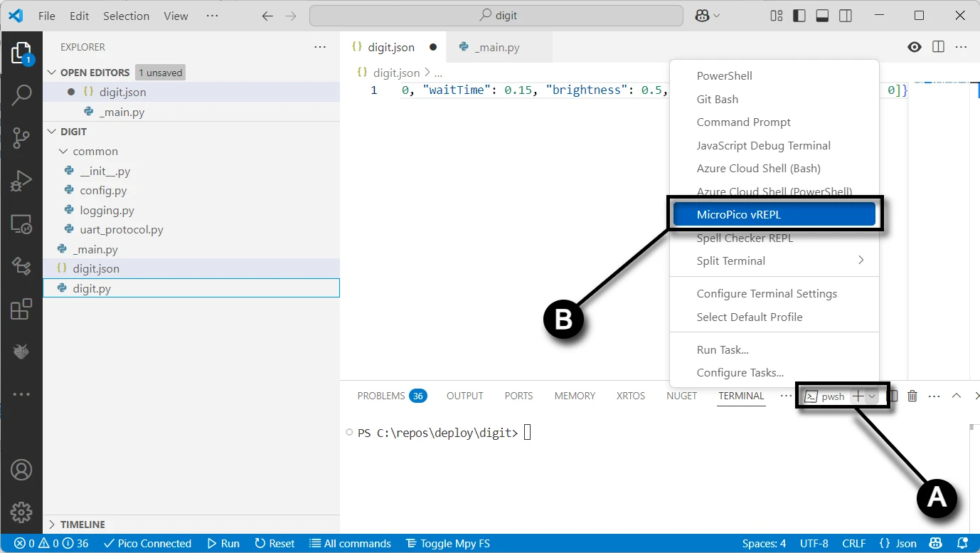Image resolution: width=980 pixels, height=553 pixels.
Task: Show hidden panel tabs ellipsis
Action: [x=785, y=396]
